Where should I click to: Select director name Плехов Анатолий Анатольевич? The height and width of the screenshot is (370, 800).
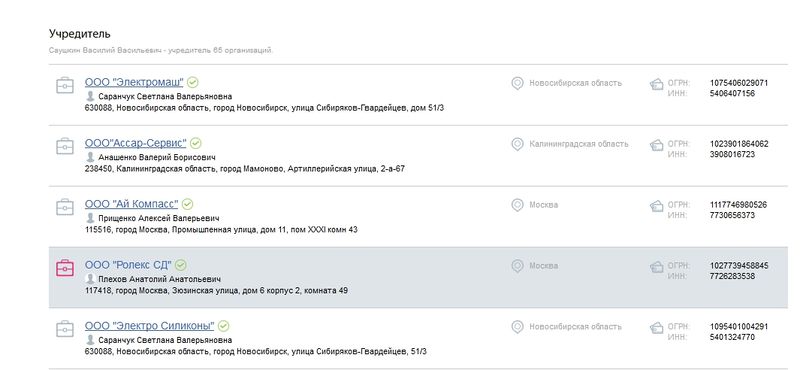[x=159, y=279]
